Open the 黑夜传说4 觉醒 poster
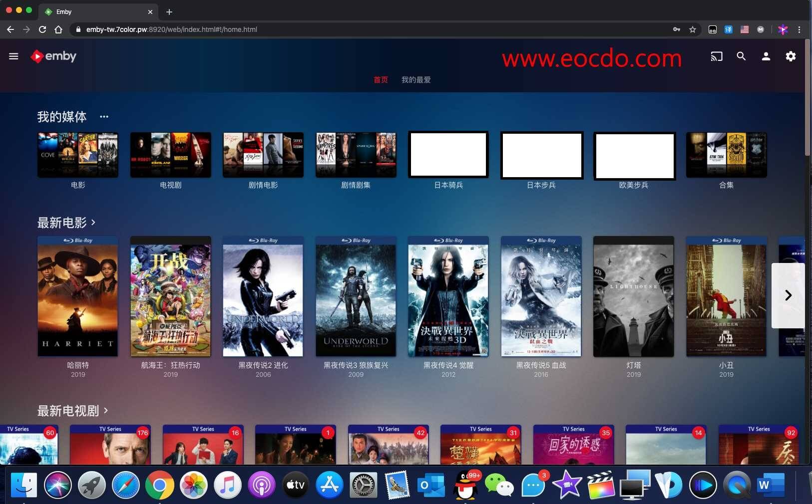The image size is (812, 504). point(448,296)
